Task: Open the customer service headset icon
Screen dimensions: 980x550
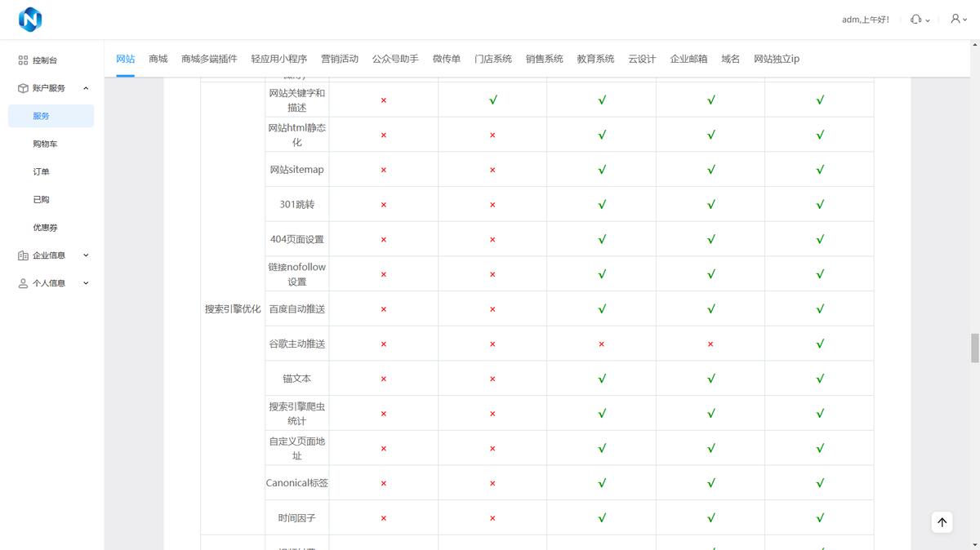Action: point(916,19)
